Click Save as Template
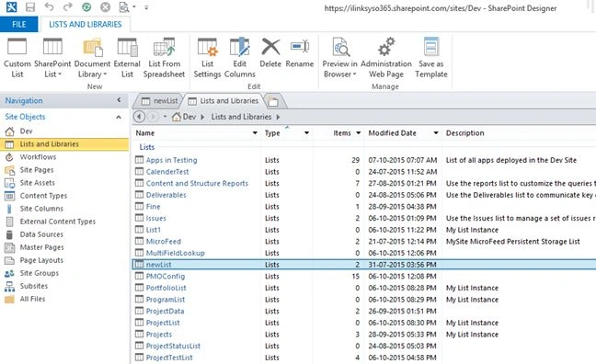 coord(431,58)
